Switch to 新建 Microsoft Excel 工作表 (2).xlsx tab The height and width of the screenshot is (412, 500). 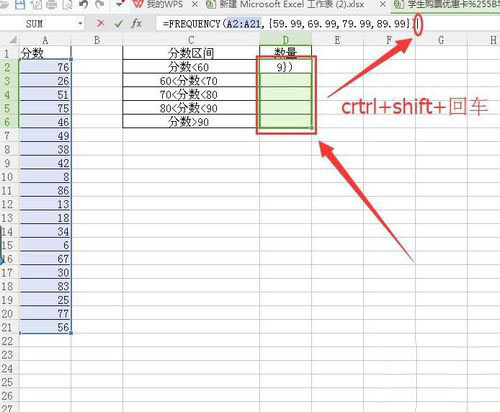point(291,4)
